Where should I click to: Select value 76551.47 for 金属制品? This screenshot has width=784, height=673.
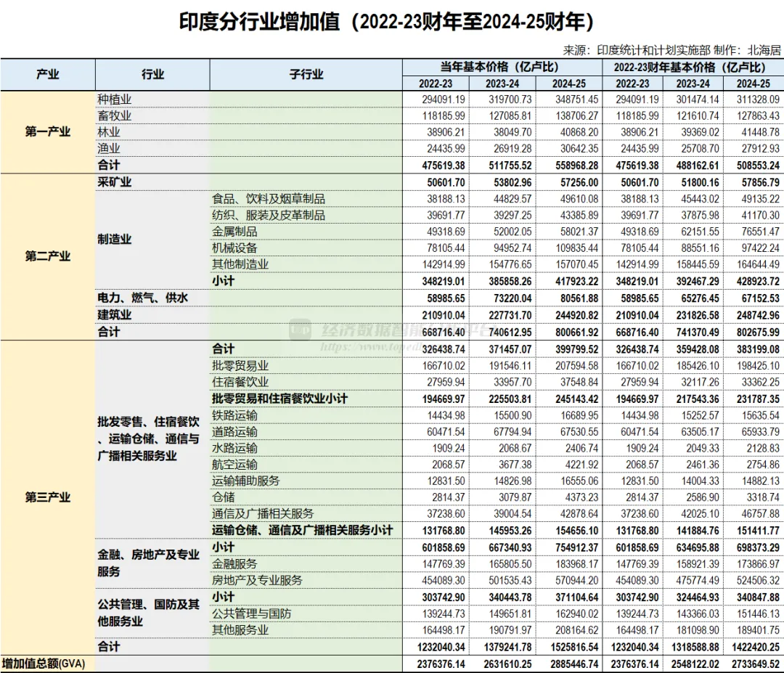click(x=760, y=232)
